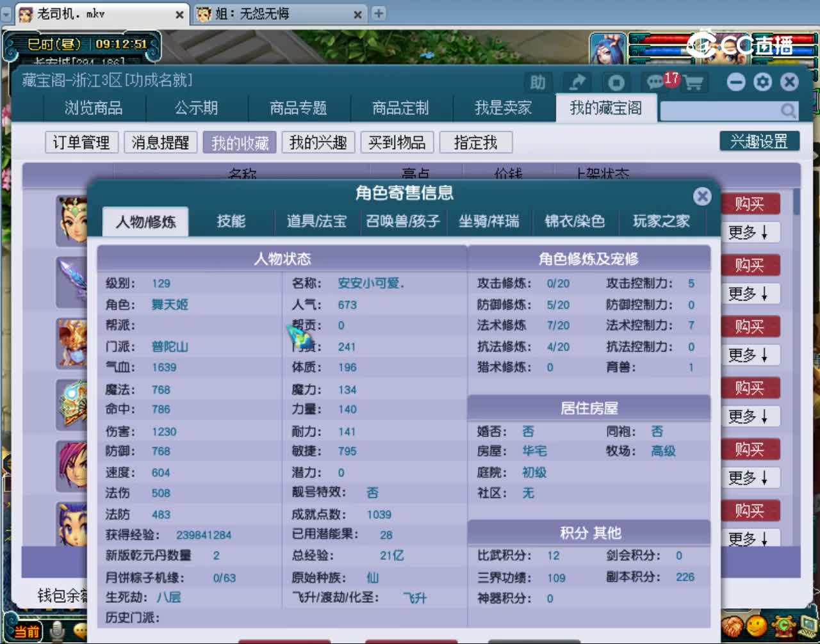
Task: Open the shopping cart icon
Action: point(693,82)
